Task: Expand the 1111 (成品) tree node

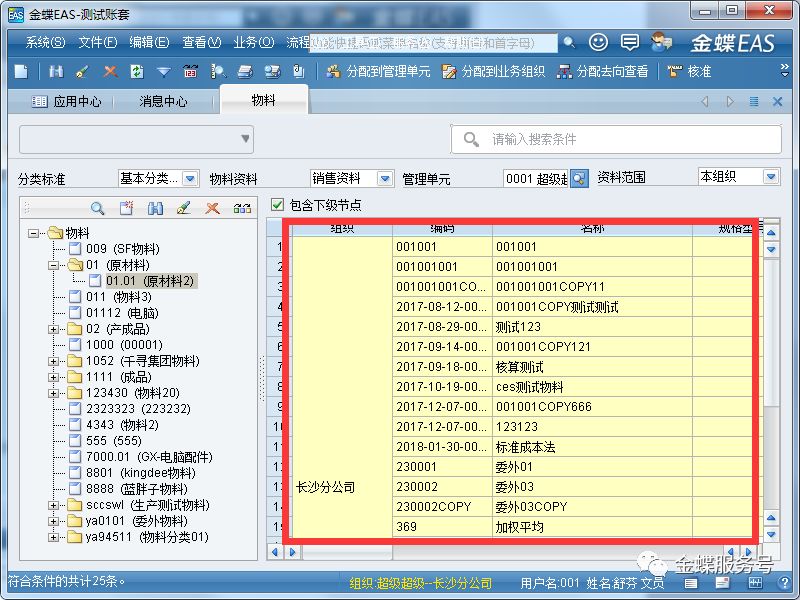Action: click(x=53, y=378)
